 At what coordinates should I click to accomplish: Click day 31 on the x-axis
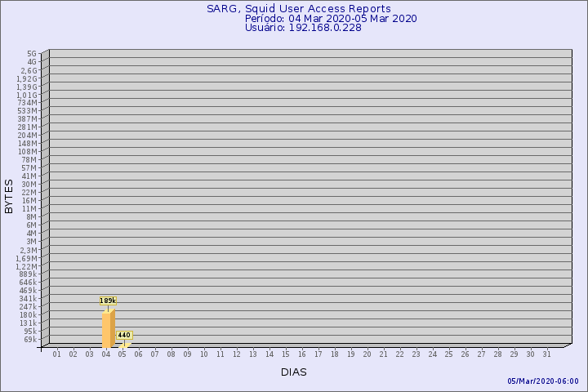(x=546, y=354)
